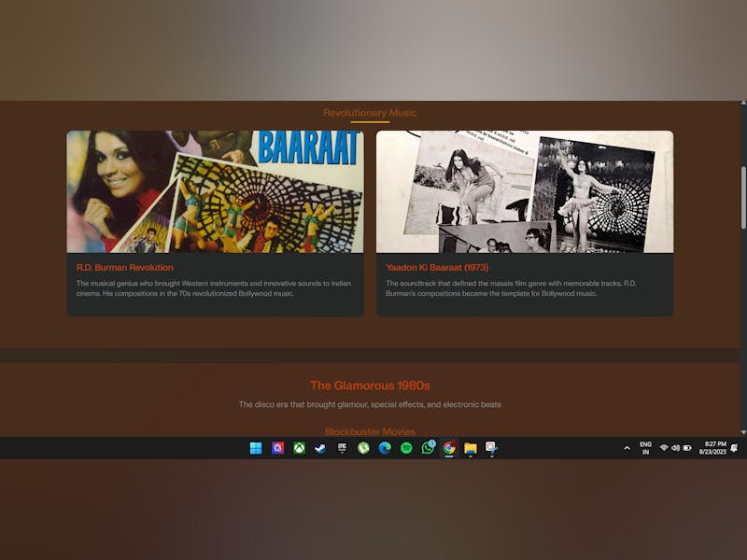The height and width of the screenshot is (560, 747).
Task: Click the ENG IN language indicator
Action: 645,448
